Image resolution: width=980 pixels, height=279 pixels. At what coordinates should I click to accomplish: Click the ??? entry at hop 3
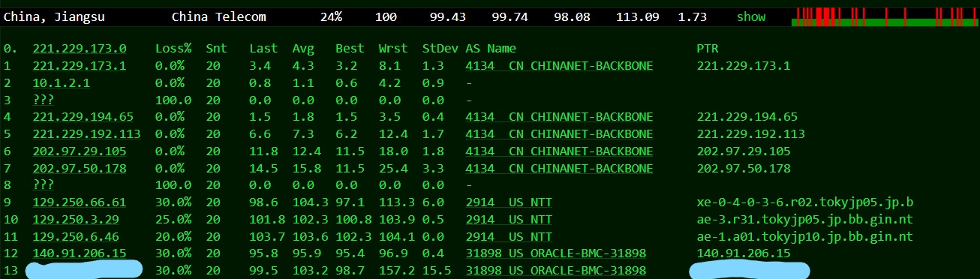pos(43,100)
